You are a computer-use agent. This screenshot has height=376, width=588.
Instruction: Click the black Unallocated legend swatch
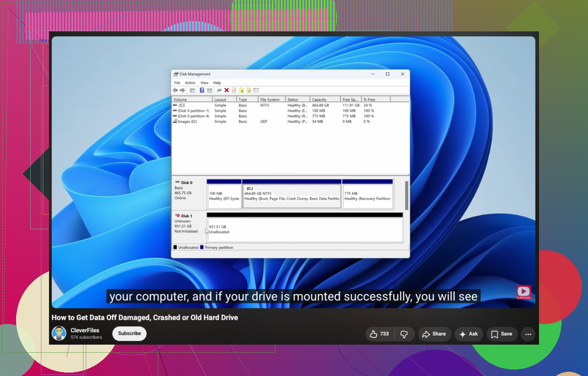pos(175,247)
